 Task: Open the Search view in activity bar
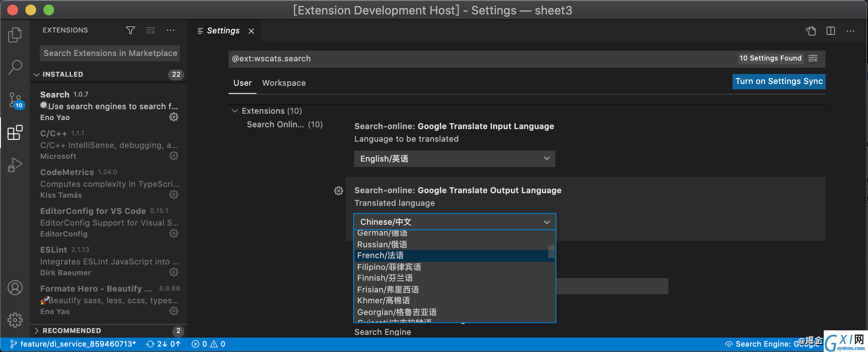coord(15,67)
